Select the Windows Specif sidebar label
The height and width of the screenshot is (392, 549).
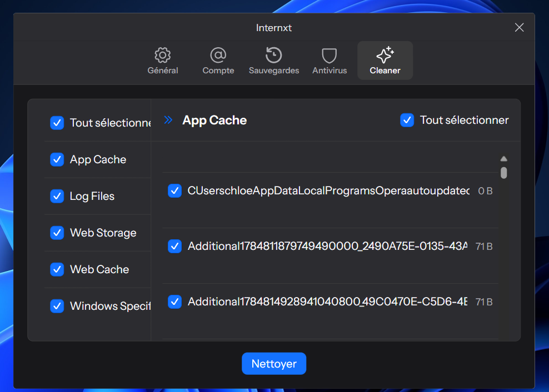coord(110,306)
